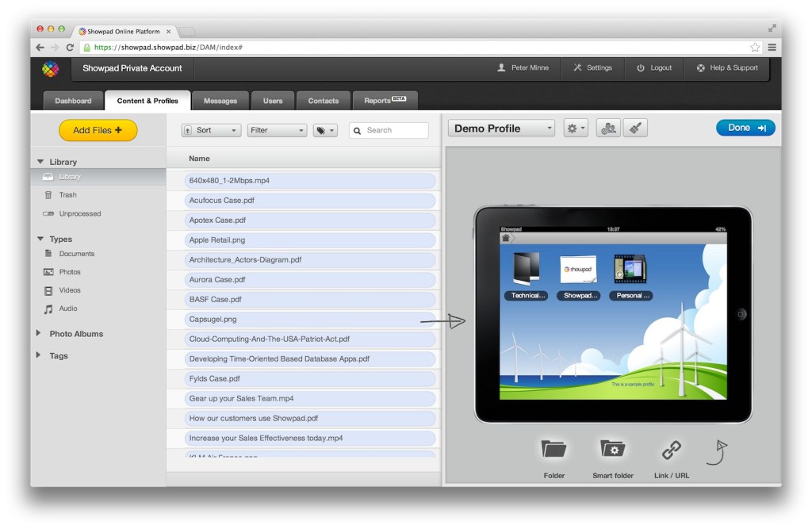Open the Filter dropdown
This screenshot has height=529, width=812.
[277, 131]
